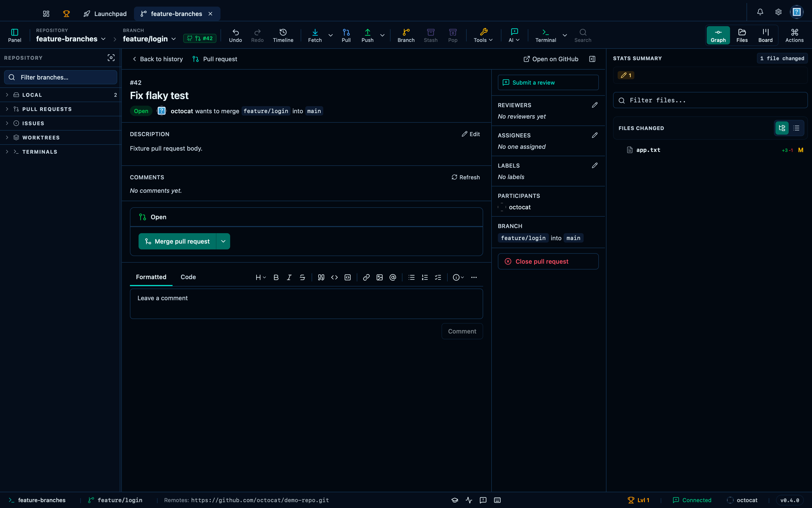Edit assignees with pencil icon
Image resolution: width=812 pixels, height=508 pixels.
(x=595, y=135)
